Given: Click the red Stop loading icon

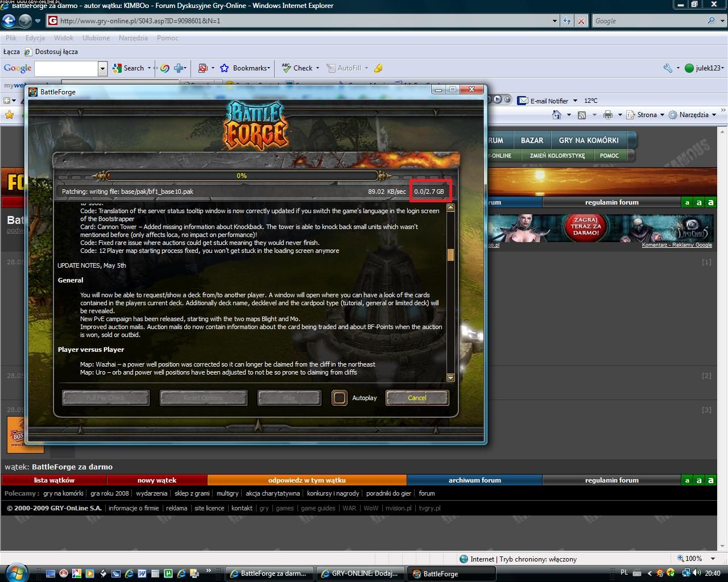Looking at the screenshot, I should point(581,21).
